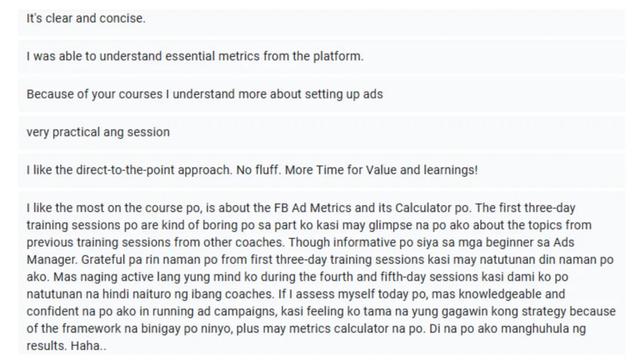
Task: Select the "very practical ang session" response
Action: pyautogui.click(x=98, y=132)
